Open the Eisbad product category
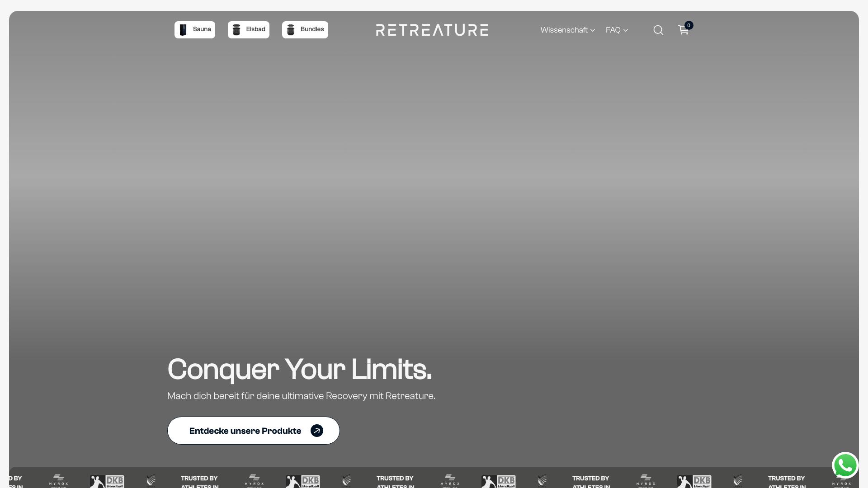Image resolution: width=868 pixels, height=488 pixels. 249,30
